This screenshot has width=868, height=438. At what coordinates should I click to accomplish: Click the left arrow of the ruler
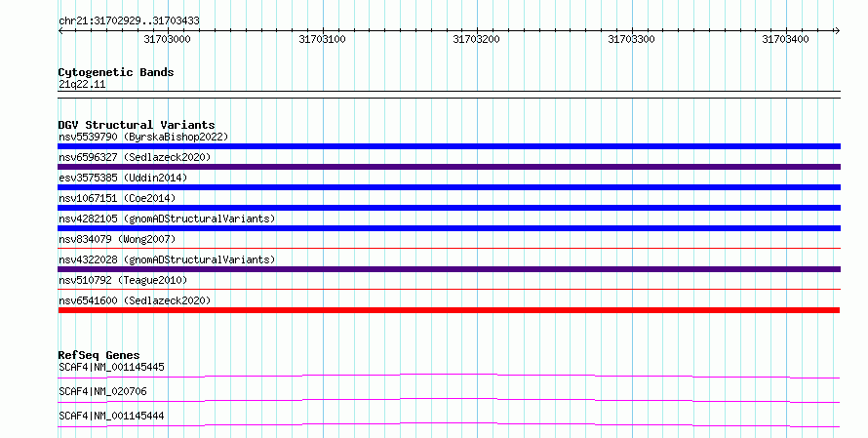[x=60, y=31]
